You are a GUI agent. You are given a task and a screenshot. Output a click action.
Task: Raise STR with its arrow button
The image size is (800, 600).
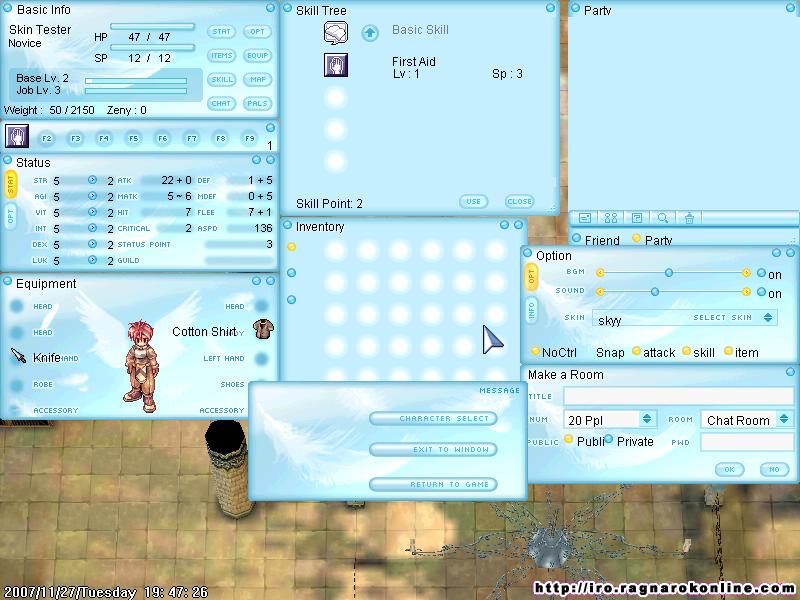click(92, 180)
